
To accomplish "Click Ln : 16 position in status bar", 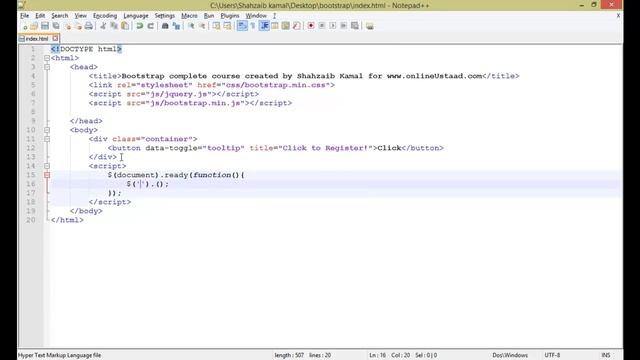I will (x=378, y=355).
